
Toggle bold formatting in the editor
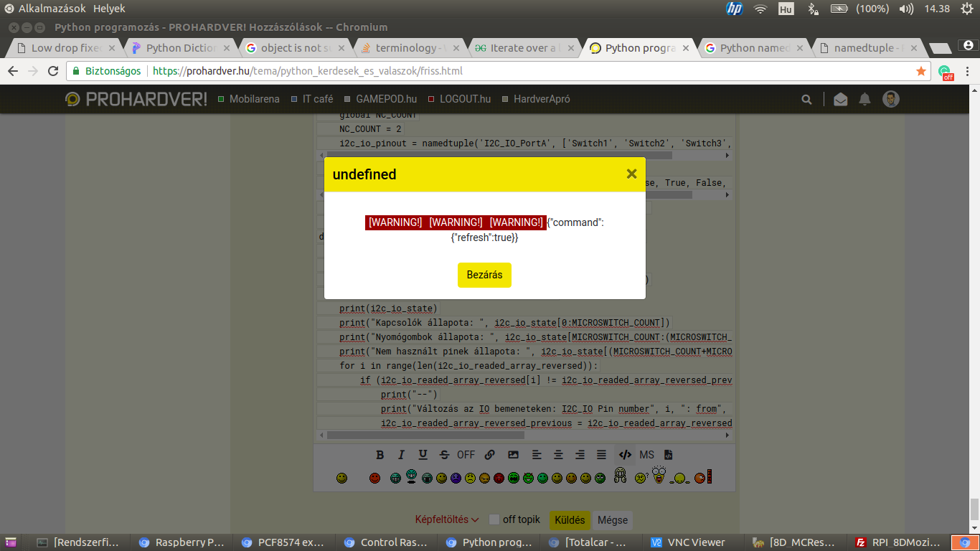(380, 455)
